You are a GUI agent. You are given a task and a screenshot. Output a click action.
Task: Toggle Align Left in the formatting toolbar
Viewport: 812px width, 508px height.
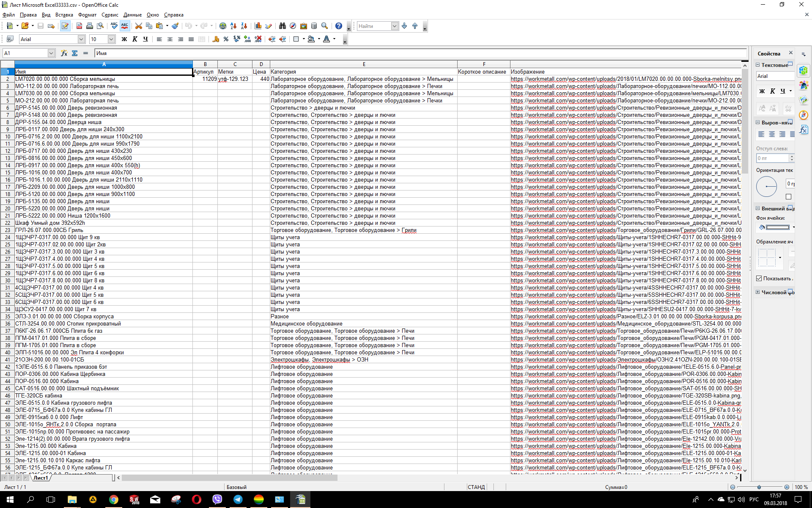click(x=159, y=39)
